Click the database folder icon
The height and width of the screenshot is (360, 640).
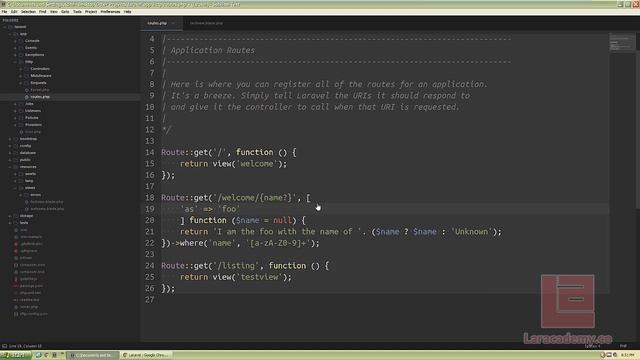click(16, 153)
